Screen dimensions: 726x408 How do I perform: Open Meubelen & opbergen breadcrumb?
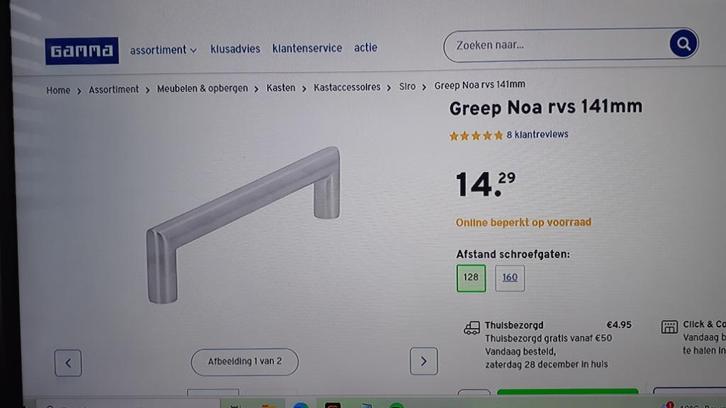pos(202,88)
